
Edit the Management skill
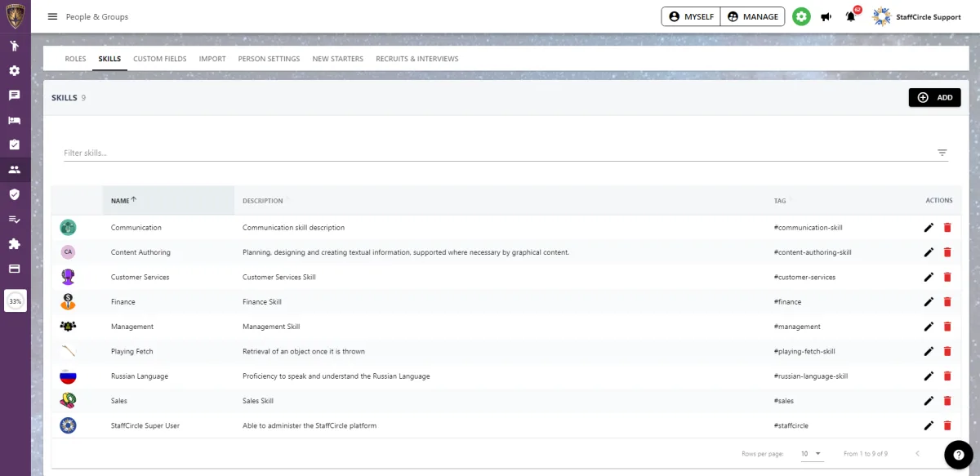[x=929, y=327]
